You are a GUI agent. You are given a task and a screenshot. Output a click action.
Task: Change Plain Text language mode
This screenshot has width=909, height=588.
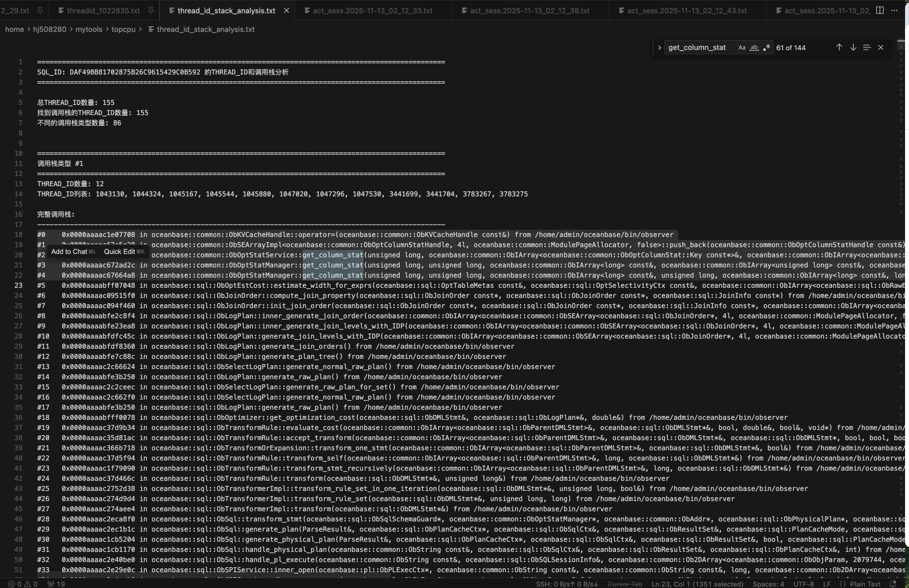(865, 584)
